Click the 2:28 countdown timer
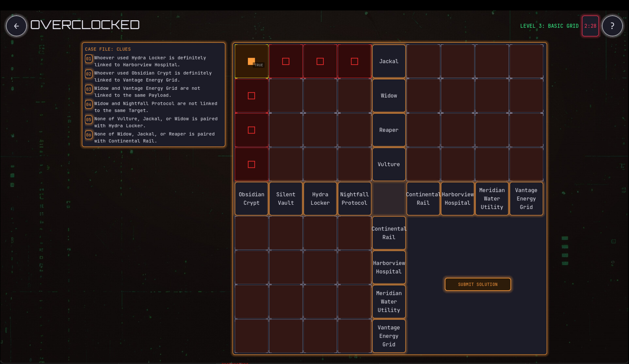This screenshot has width=629, height=364. tap(590, 26)
